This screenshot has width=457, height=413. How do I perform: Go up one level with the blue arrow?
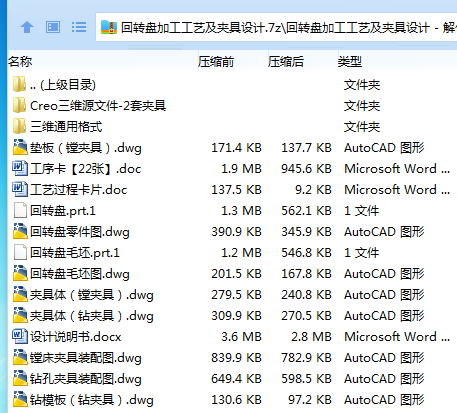[x=27, y=27]
